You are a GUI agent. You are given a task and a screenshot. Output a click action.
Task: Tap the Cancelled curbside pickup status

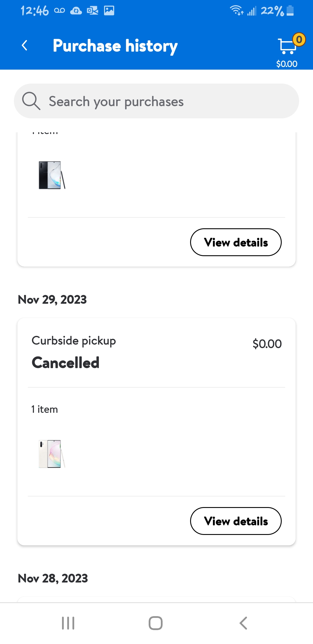[65, 363]
